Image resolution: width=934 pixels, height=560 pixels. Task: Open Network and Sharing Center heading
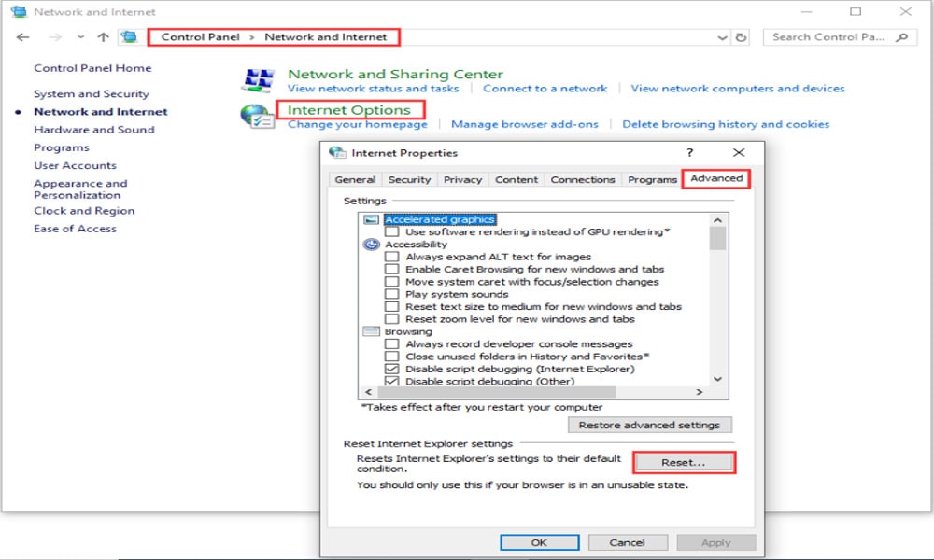tap(395, 74)
